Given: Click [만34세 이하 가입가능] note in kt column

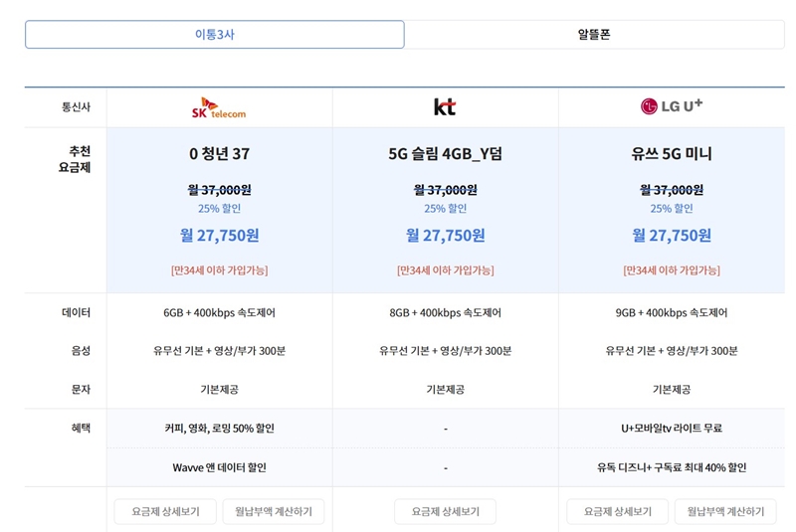Looking at the screenshot, I should 445,270.
